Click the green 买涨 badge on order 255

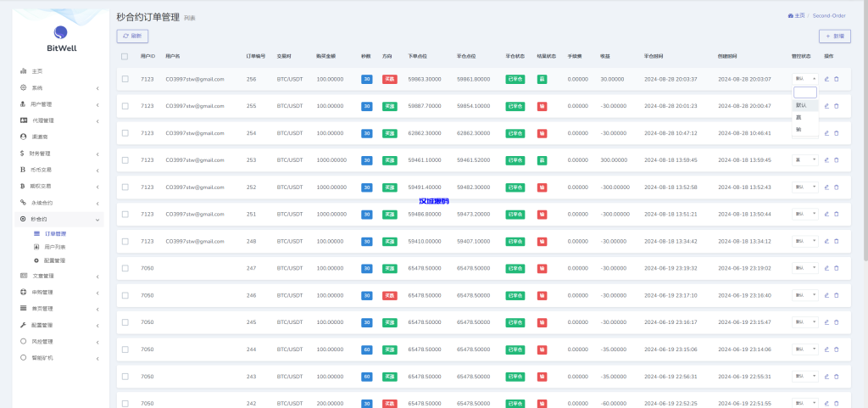[x=390, y=106]
